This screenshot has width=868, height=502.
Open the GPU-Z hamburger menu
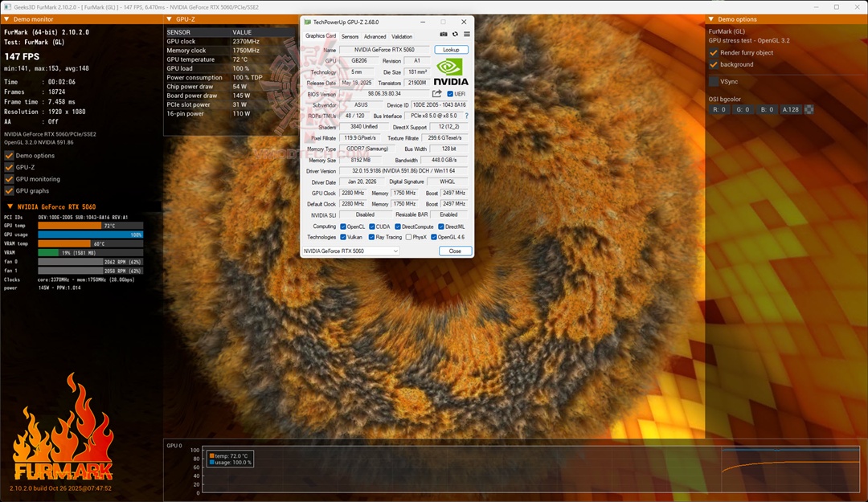coord(467,35)
